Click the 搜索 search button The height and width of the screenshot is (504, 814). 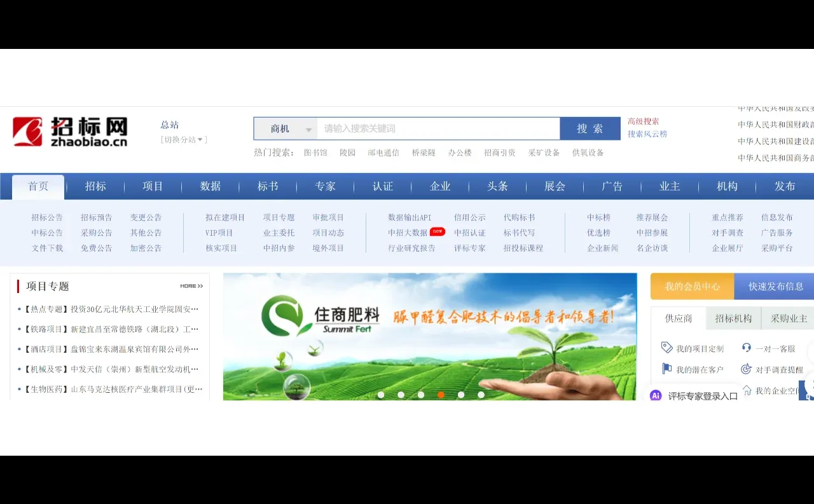click(x=590, y=128)
